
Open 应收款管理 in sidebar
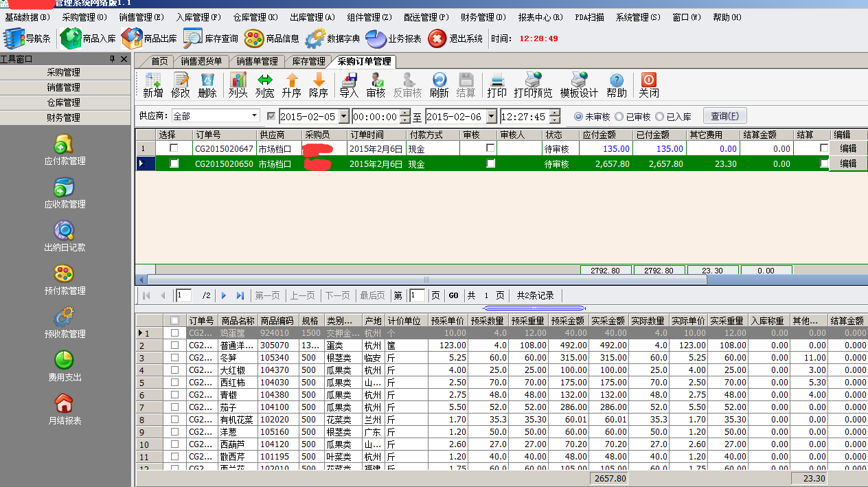(65, 194)
